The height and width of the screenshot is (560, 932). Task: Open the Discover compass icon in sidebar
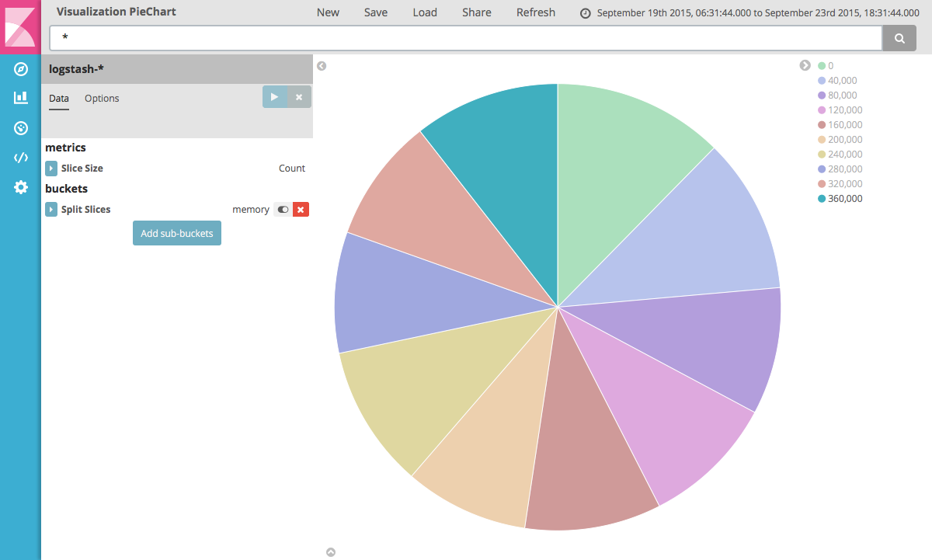pyautogui.click(x=21, y=70)
